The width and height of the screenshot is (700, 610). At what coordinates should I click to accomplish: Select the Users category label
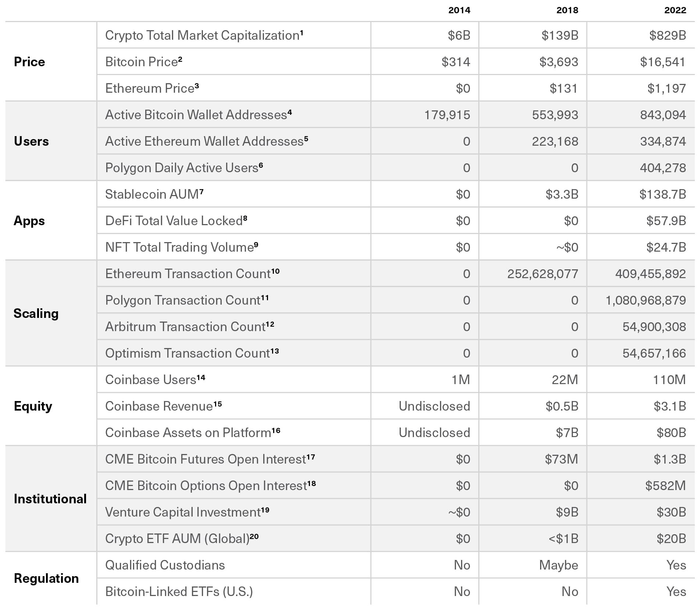point(31,141)
